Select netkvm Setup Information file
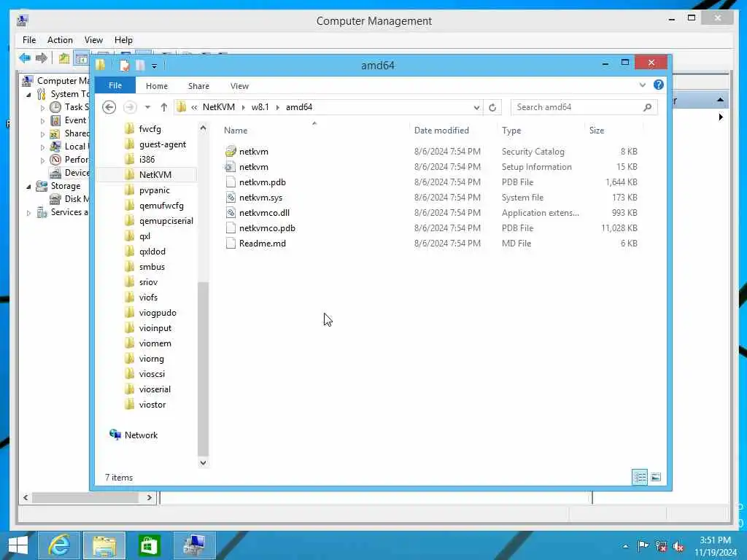Viewport: 747px width, 560px height. click(253, 167)
